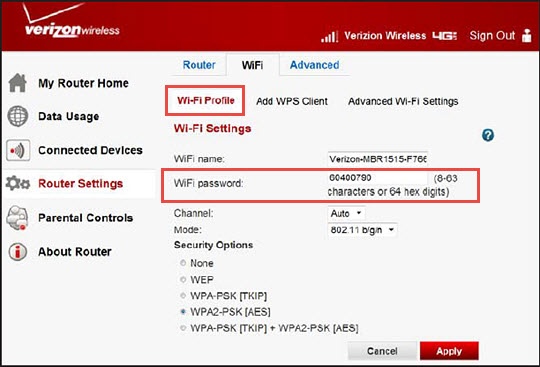Click Sign Out link

point(492,35)
